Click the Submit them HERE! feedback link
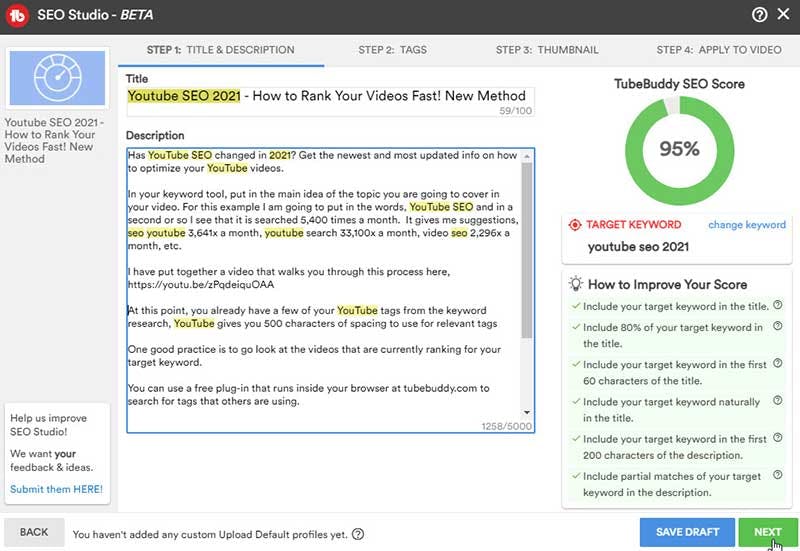This screenshot has height=551, width=800. pos(56,489)
